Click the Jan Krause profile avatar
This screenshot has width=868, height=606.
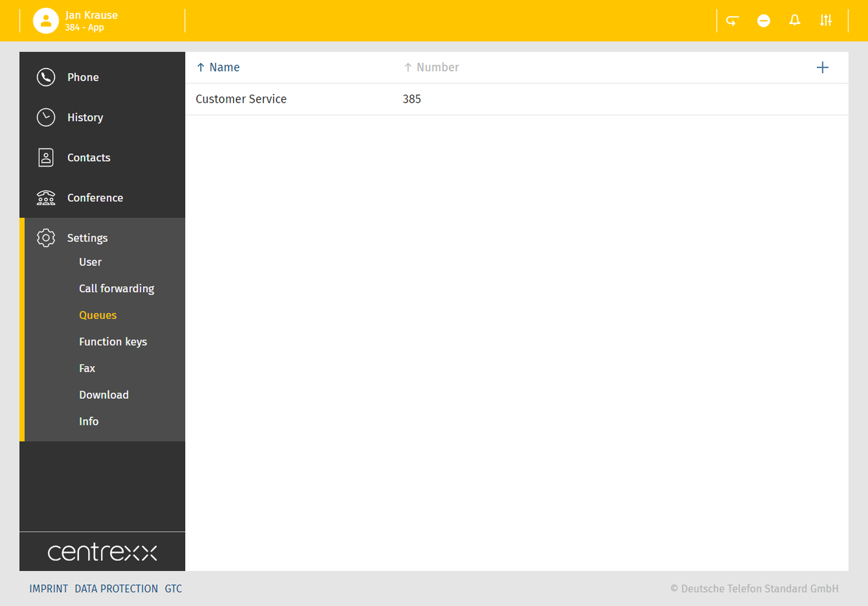point(46,20)
